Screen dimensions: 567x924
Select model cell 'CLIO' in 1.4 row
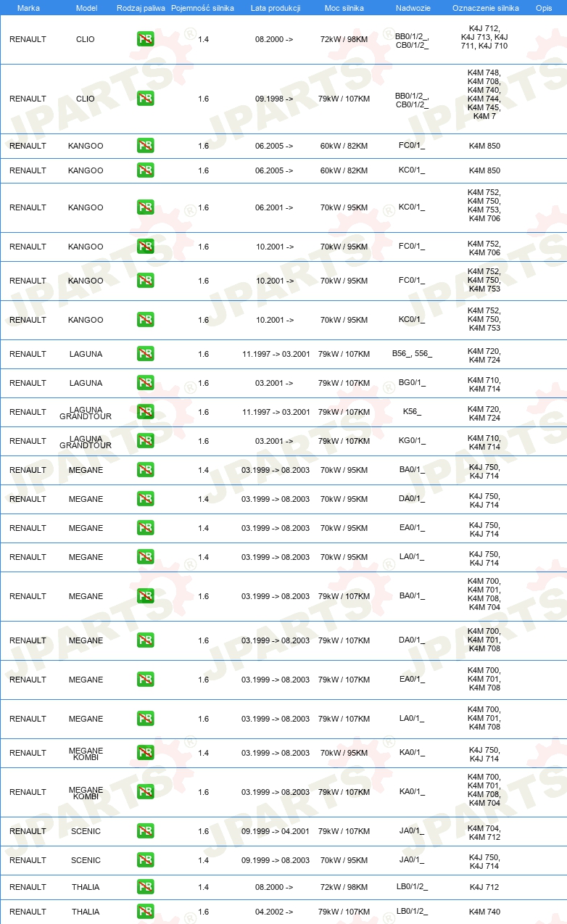click(x=86, y=39)
